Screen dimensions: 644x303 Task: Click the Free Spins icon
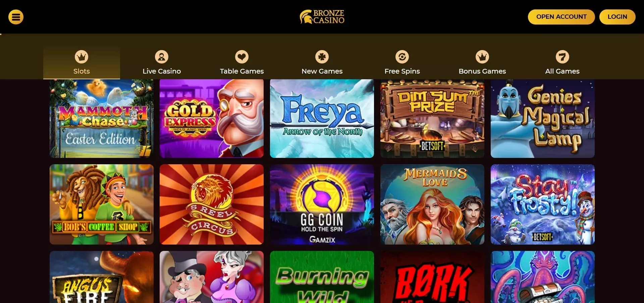[402, 57]
